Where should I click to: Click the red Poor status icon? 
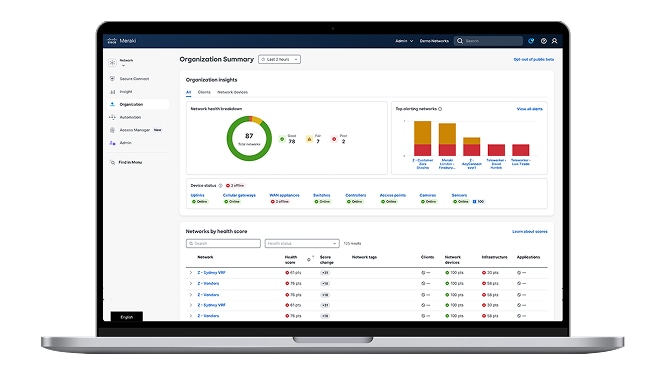(x=334, y=139)
